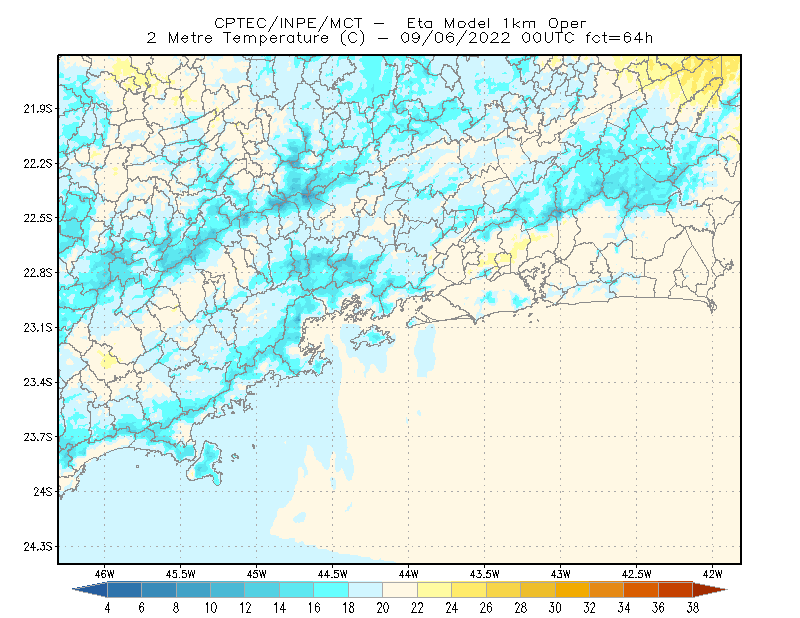Select the 4 to 6 degree legend swatch
The width and height of the screenshot is (800, 618).
tap(124, 590)
